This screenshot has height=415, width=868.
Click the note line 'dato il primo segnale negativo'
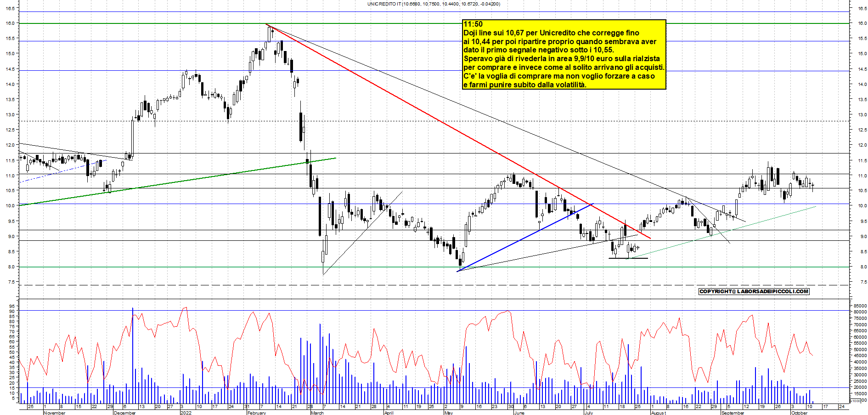click(x=539, y=50)
